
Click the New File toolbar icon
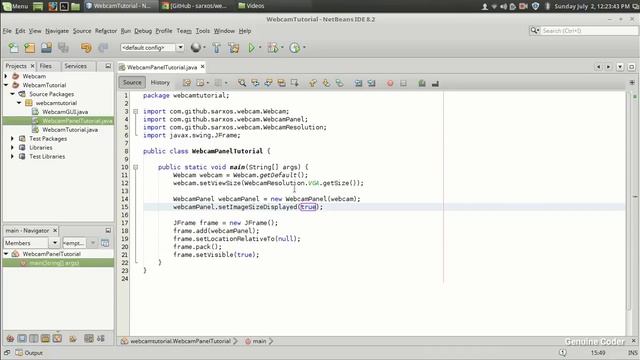(x=13, y=48)
